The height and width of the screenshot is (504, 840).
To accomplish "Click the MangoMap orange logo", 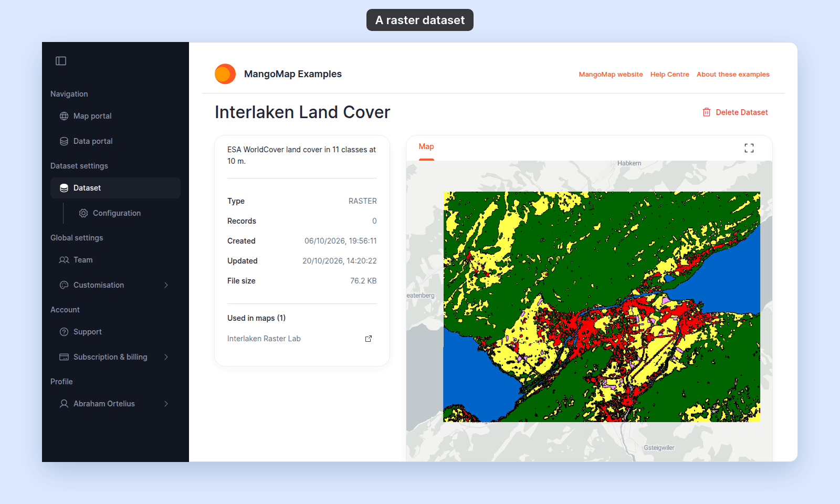I will click(225, 74).
